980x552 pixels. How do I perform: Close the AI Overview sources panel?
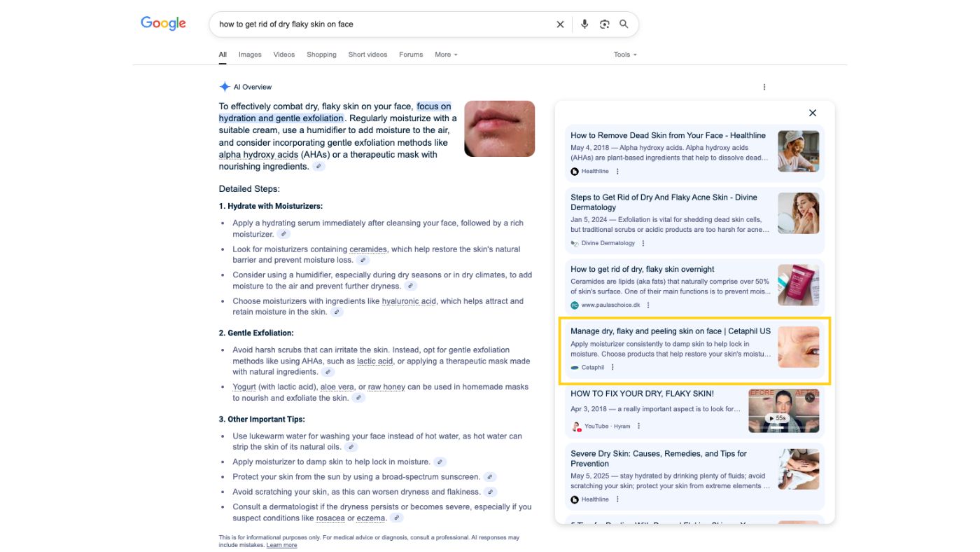coord(812,112)
